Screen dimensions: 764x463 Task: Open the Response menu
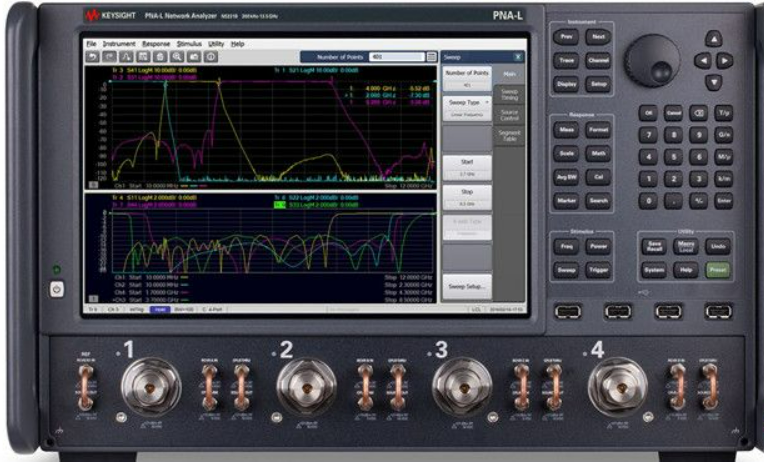156,44
